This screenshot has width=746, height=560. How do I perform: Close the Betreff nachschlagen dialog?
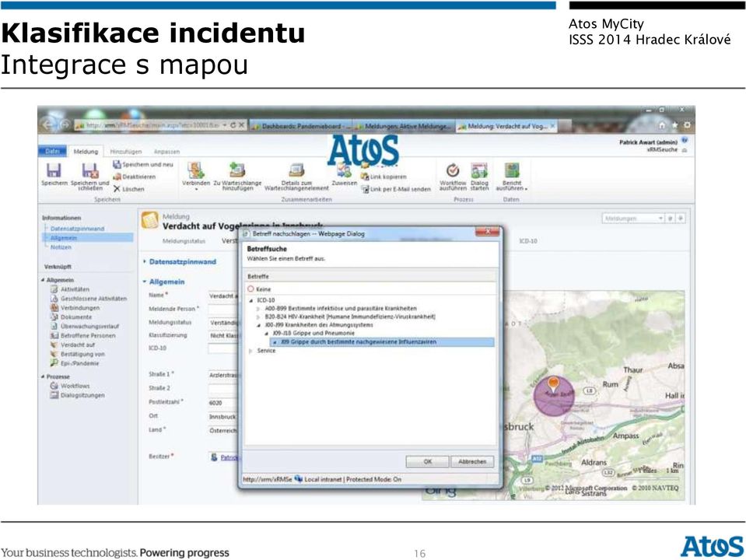pyautogui.click(x=488, y=233)
